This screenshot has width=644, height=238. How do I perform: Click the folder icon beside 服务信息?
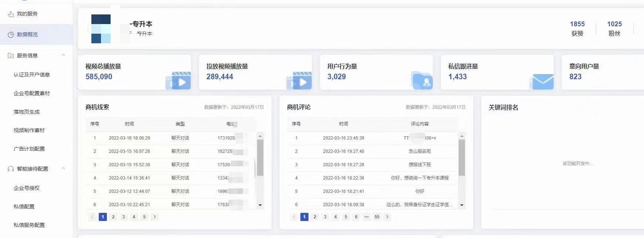(11, 56)
